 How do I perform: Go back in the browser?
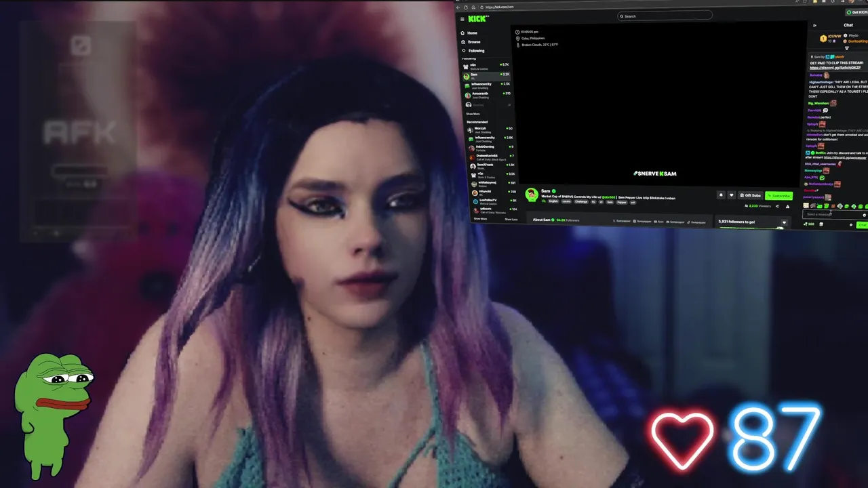pos(458,7)
